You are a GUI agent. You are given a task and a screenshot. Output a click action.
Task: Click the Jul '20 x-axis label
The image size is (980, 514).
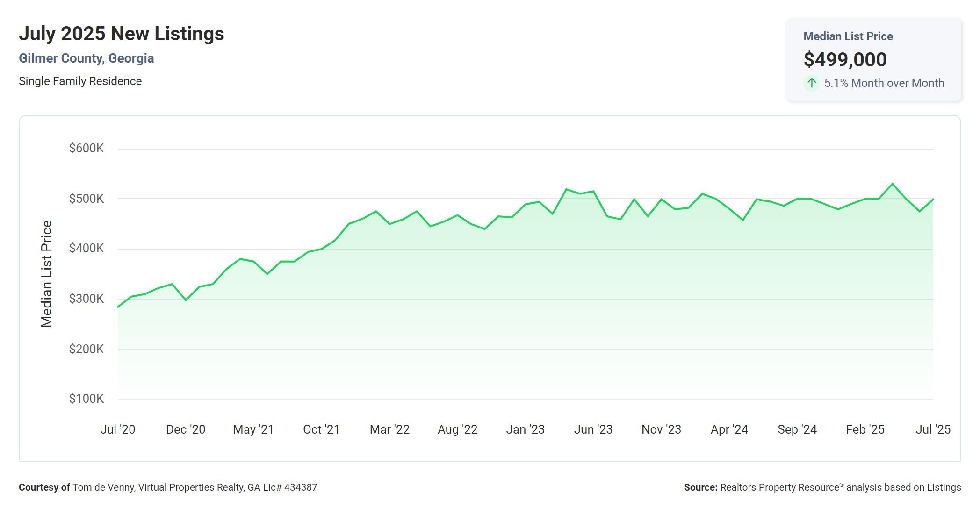click(118, 429)
